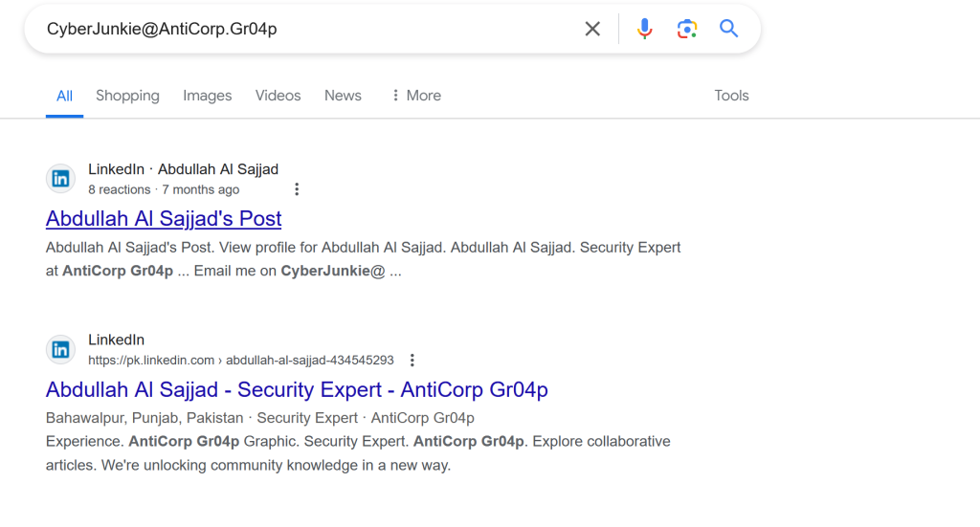Switch to the Images tab
The width and height of the screenshot is (980, 527).
pyautogui.click(x=208, y=96)
